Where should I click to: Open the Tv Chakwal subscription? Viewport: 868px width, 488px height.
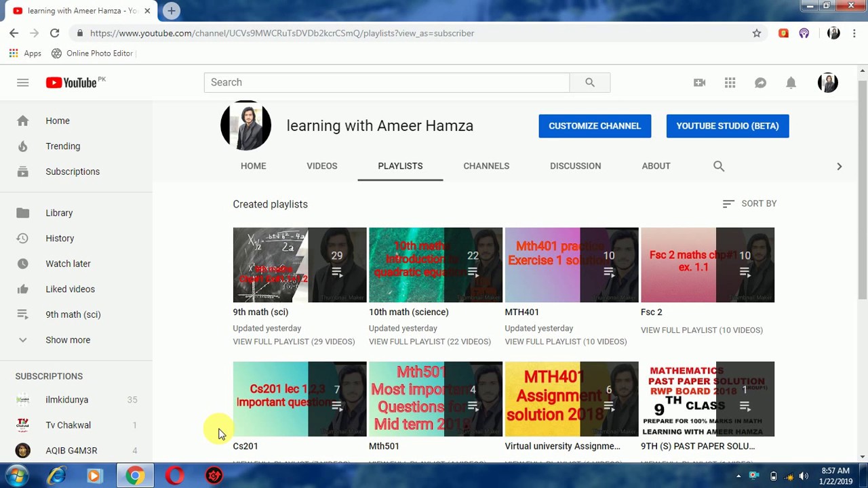click(76, 425)
